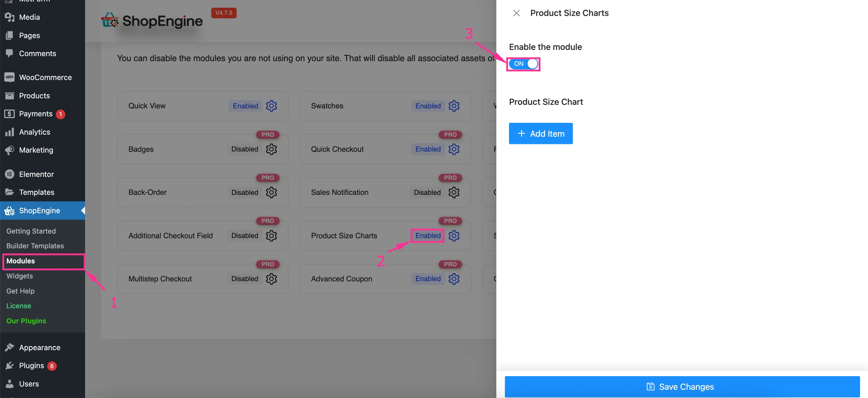Open Badges module settings gear icon

point(271,149)
